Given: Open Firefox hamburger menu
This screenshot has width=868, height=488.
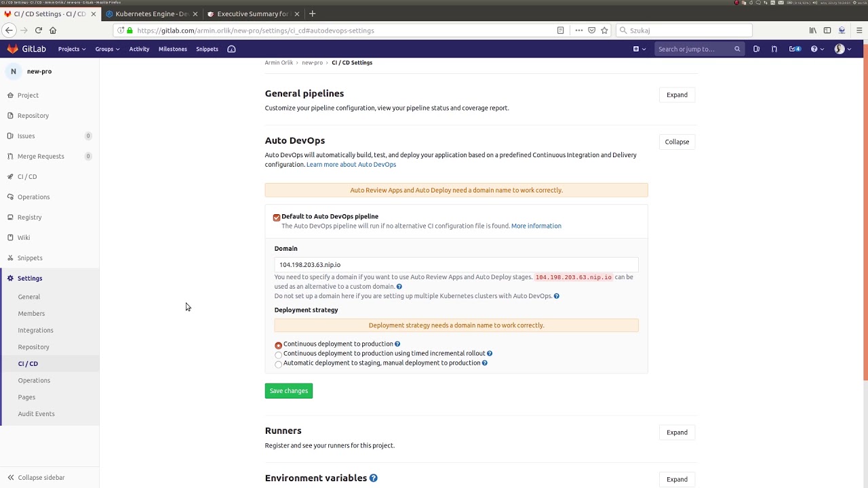Looking at the screenshot, I should coord(859,30).
